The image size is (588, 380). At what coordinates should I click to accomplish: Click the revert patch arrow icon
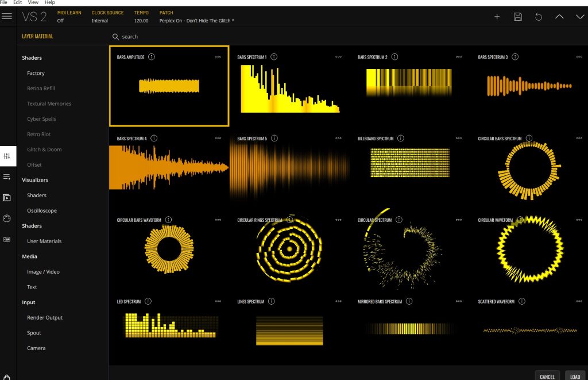(539, 17)
